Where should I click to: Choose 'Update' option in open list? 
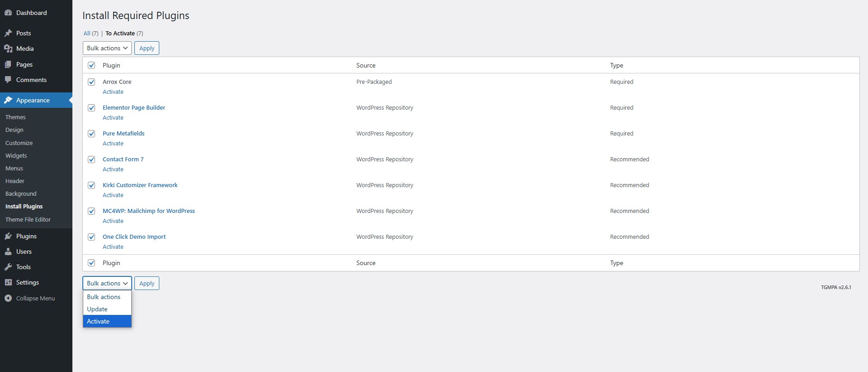pos(107,309)
